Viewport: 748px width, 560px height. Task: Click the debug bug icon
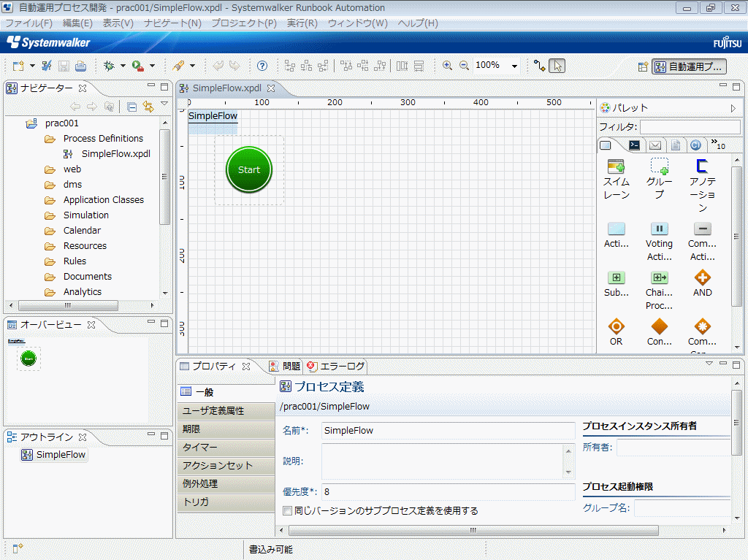[x=110, y=66]
